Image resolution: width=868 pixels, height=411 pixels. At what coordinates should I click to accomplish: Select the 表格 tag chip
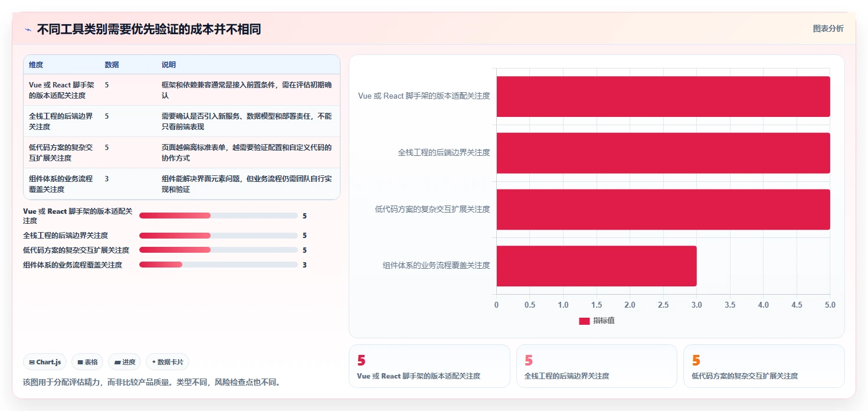(x=87, y=362)
